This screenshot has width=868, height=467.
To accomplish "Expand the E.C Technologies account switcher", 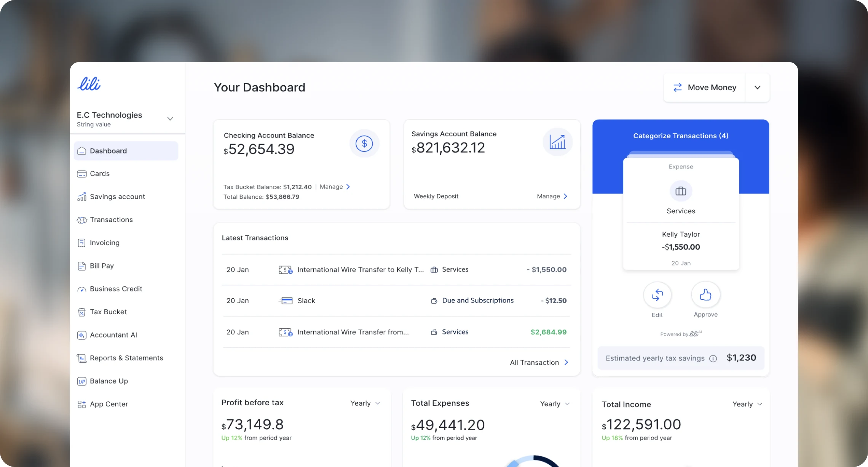I will point(170,119).
